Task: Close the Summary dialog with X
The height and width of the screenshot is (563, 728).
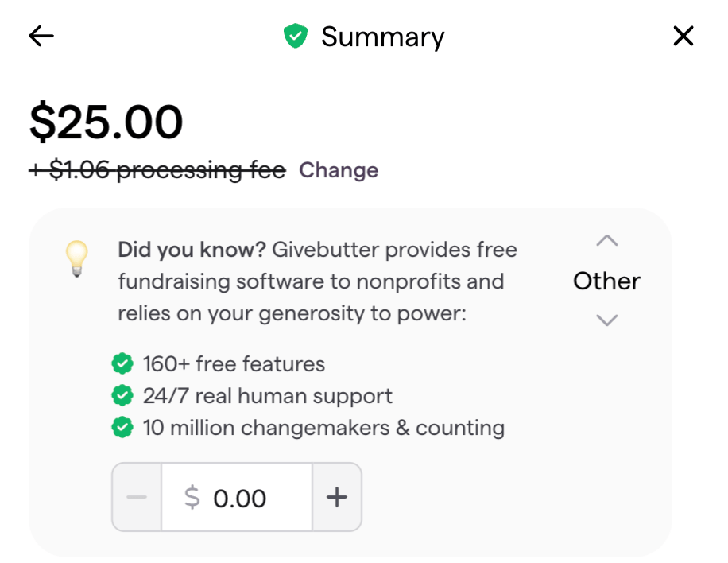Action: coord(683,36)
